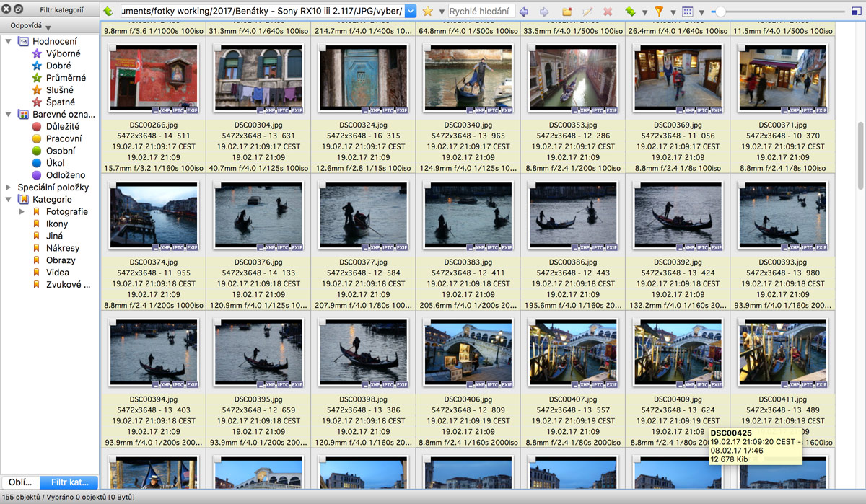866x504 pixels.
Task: Switch to the Oblí... tab
Action: coord(19,482)
